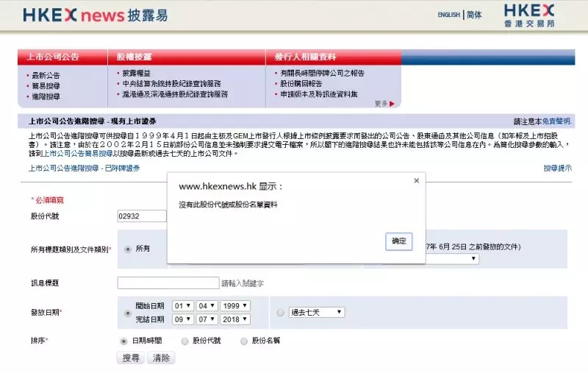
Task: Sort by 股份名稱 radio button
Action: [x=244, y=341]
